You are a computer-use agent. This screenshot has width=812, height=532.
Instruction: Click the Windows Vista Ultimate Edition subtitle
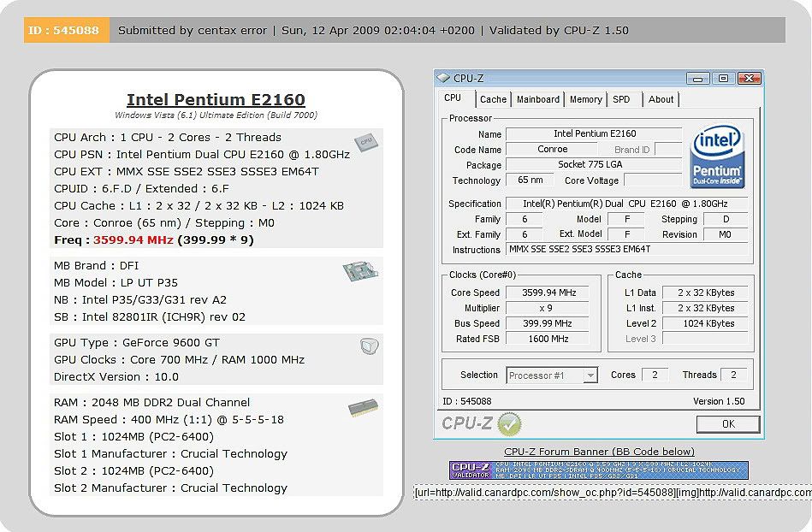tap(216, 115)
